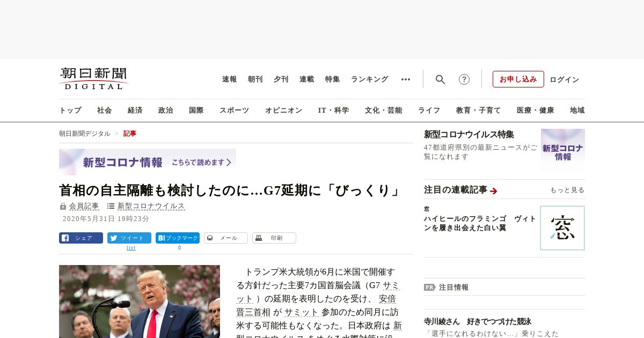Open ランキング in header menu

pyautogui.click(x=370, y=79)
